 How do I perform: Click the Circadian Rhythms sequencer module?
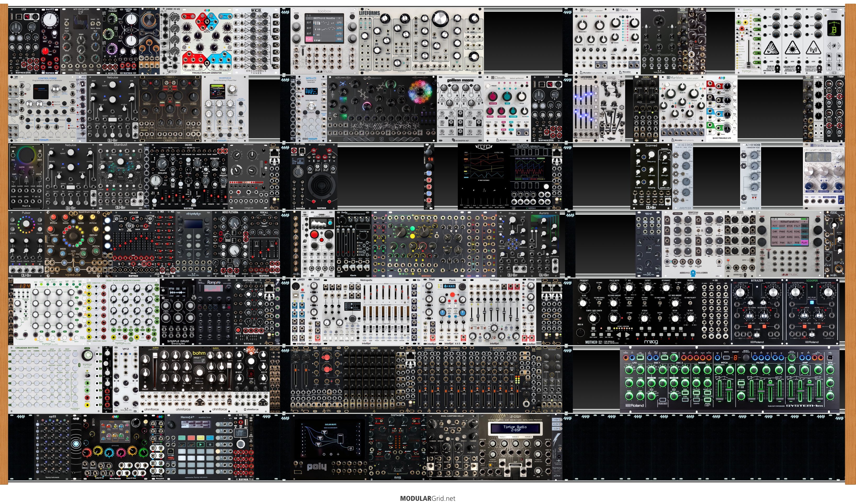pos(55,379)
